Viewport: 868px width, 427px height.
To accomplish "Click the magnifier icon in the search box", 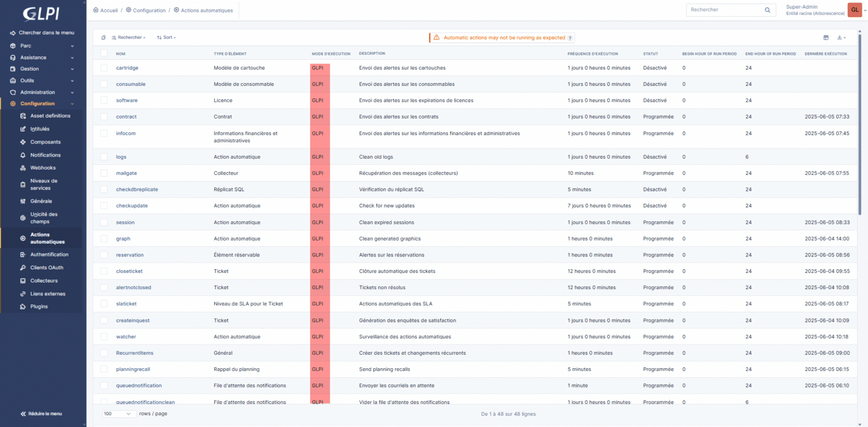I will click(767, 10).
